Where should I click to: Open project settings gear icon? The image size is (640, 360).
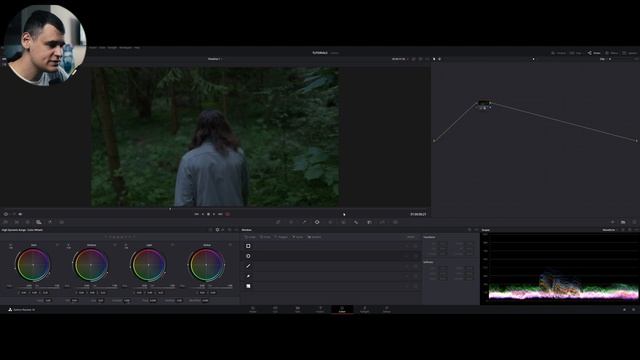(633, 310)
